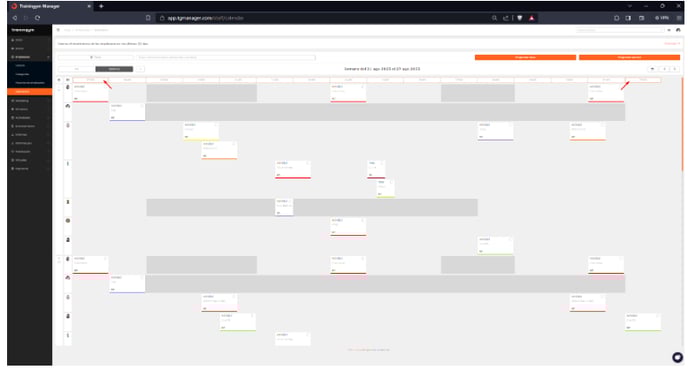688x370 pixels.
Task: Toggle the sidebar via hamburger icon beside breadcrumb
Action: (x=58, y=30)
